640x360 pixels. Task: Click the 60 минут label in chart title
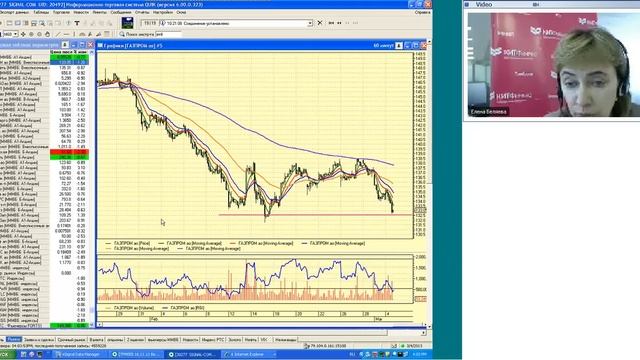point(383,46)
